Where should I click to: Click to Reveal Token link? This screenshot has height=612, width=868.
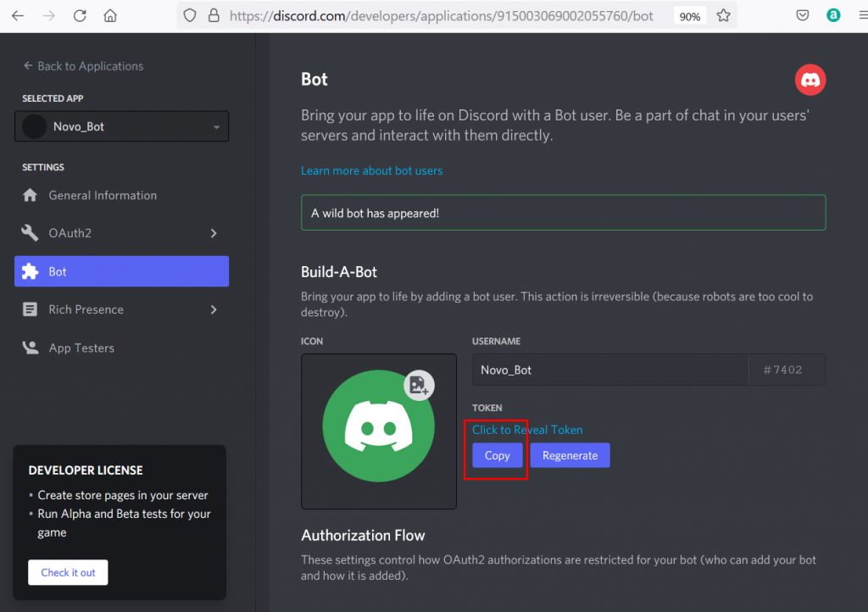(527, 430)
